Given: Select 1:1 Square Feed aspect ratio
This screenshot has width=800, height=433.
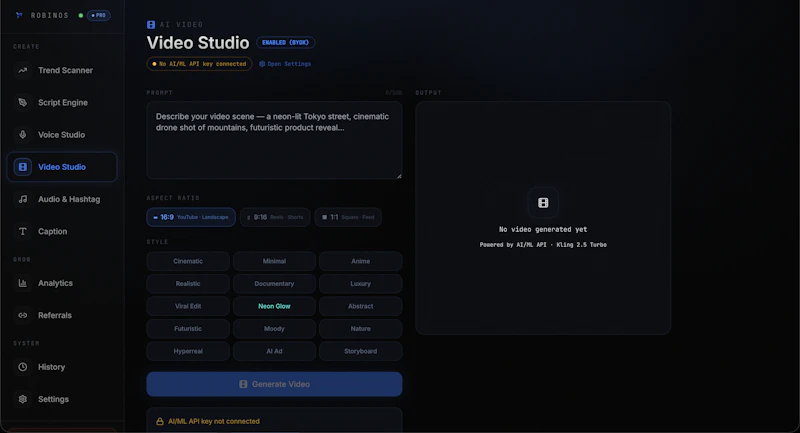Looking at the screenshot, I should (348, 217).
